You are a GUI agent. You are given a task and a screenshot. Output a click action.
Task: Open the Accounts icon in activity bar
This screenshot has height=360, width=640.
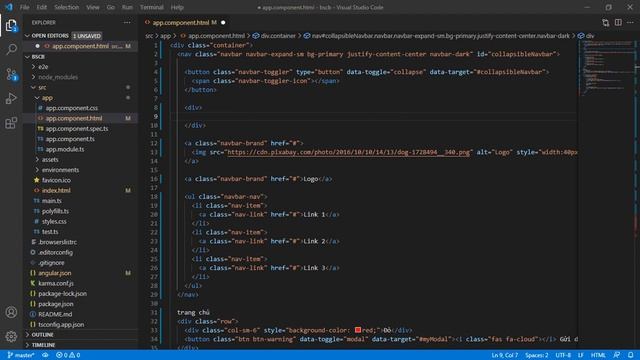(x=11, y=312)
